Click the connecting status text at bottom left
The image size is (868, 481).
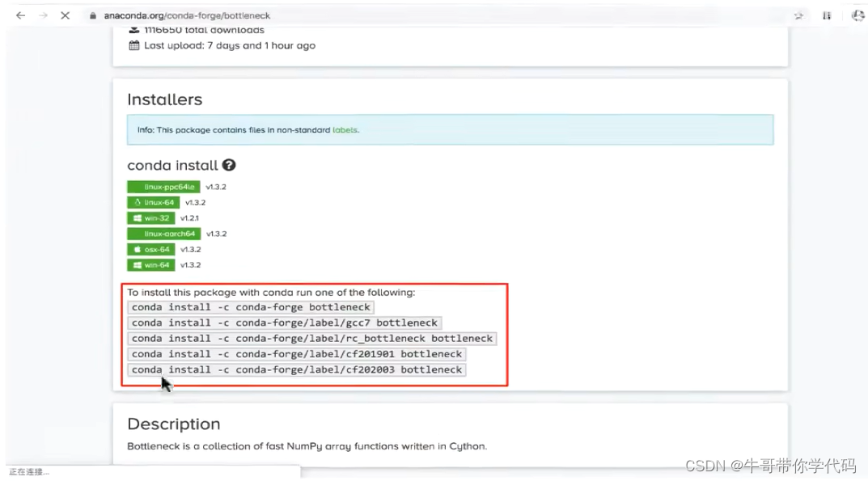[x=29, y=471]
